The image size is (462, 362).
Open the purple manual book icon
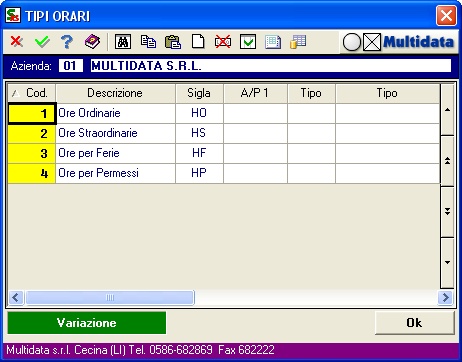[x=92, y=42]
